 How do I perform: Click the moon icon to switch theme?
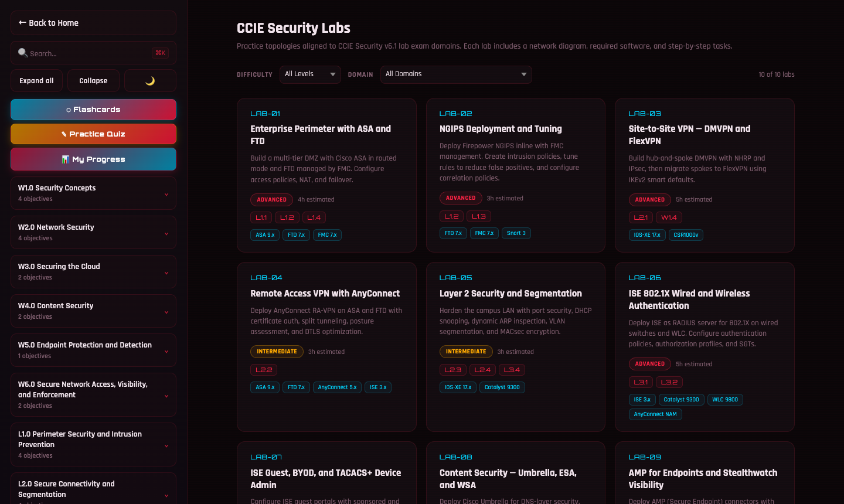150,80
